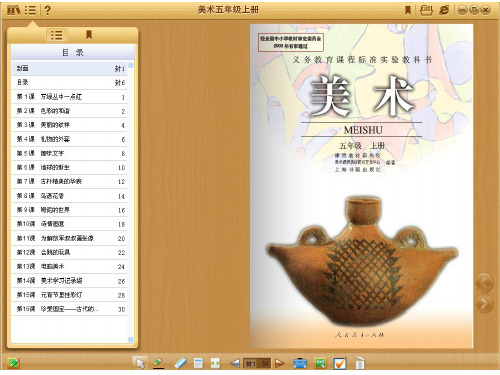
Task: Toggle the fit-width expand icon
Action: [x=215, y=363]
